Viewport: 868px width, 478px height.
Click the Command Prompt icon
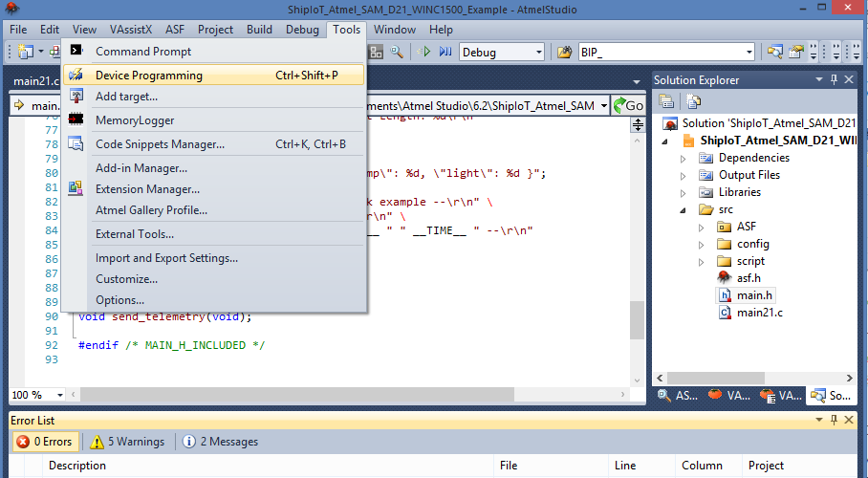pyautogui.click(x=76, y=51)
